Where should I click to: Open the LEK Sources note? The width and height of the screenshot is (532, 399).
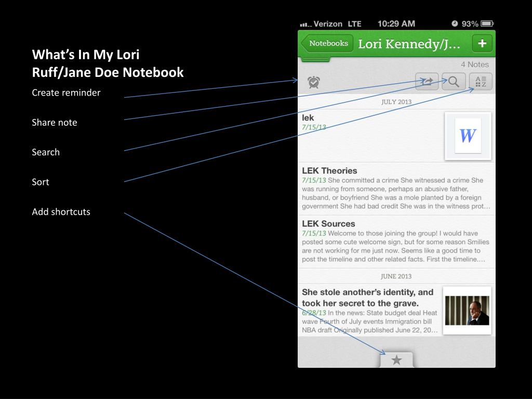(396, 242)
